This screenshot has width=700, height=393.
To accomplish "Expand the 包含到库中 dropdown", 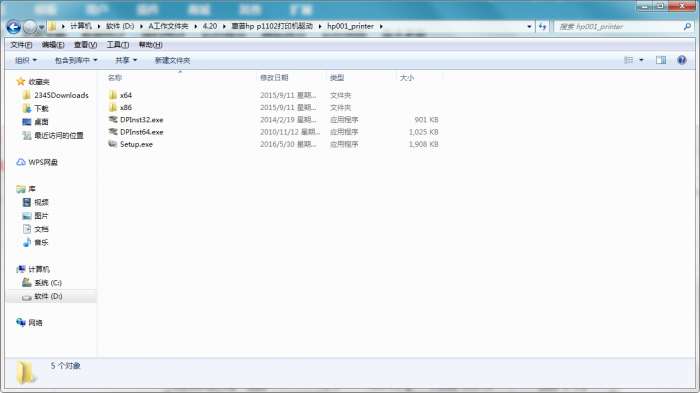I will tap(76, 60).
